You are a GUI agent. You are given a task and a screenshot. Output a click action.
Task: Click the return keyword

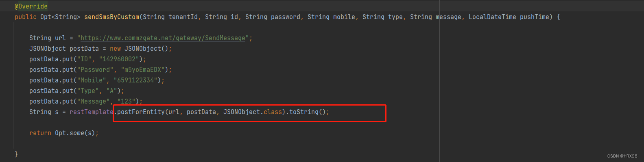coord(40,133)
